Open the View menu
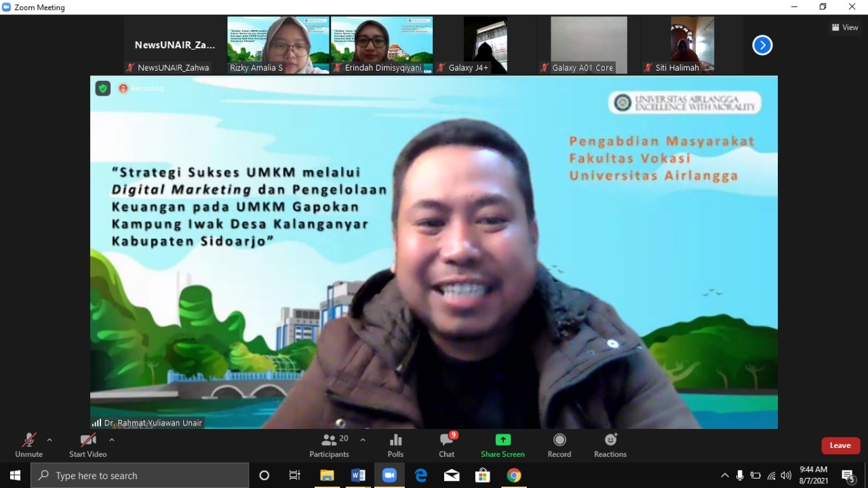868x488 pixels. pyautogui.click(x=844, y=27)
